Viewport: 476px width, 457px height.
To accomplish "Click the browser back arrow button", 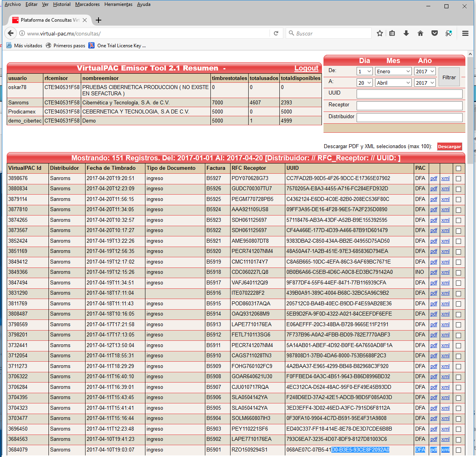I will (11, 33).
